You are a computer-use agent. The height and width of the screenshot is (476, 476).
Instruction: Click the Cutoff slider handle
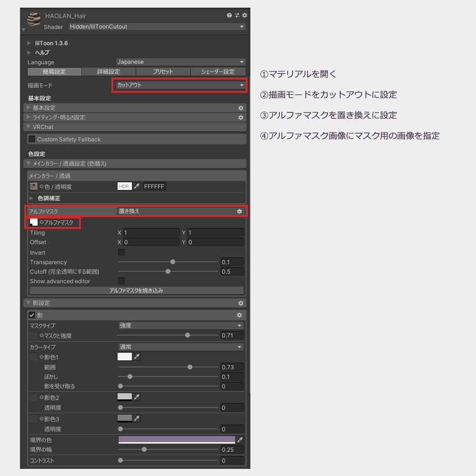pyautogui.click(x=168, y=271)
